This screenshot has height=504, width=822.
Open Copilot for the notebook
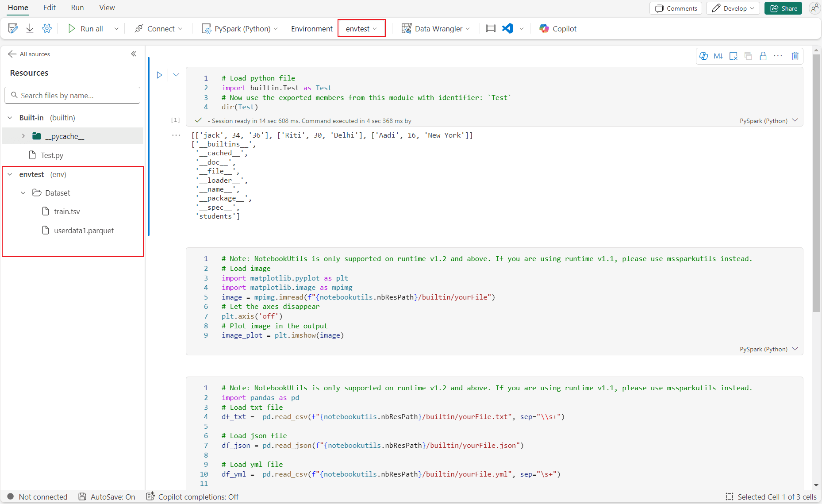coord(557,28)
